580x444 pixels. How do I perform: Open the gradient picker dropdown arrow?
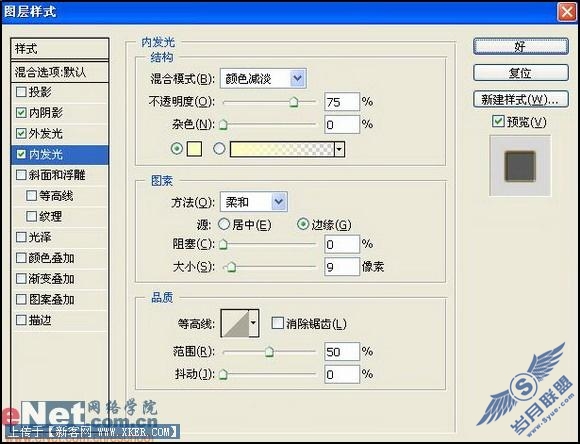pyautogui.click(x=339, y=149)
